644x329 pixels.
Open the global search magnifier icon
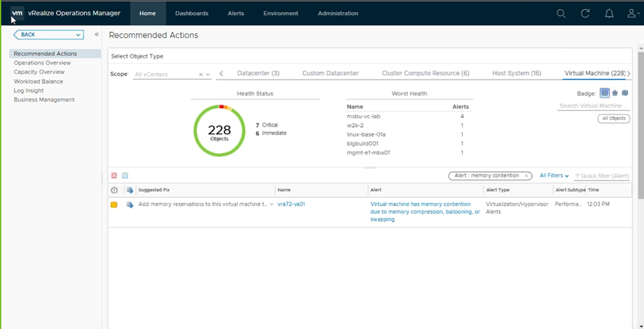[x=561, y=13]
